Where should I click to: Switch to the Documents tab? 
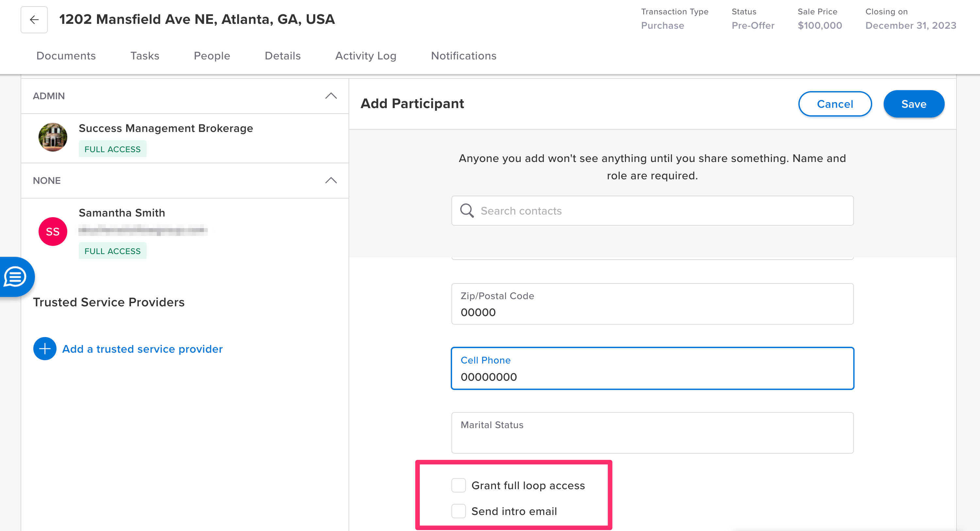[66, 56]
